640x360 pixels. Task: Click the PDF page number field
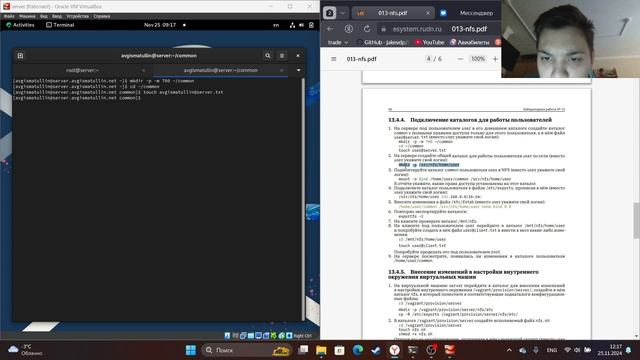[x=428, y=59]
